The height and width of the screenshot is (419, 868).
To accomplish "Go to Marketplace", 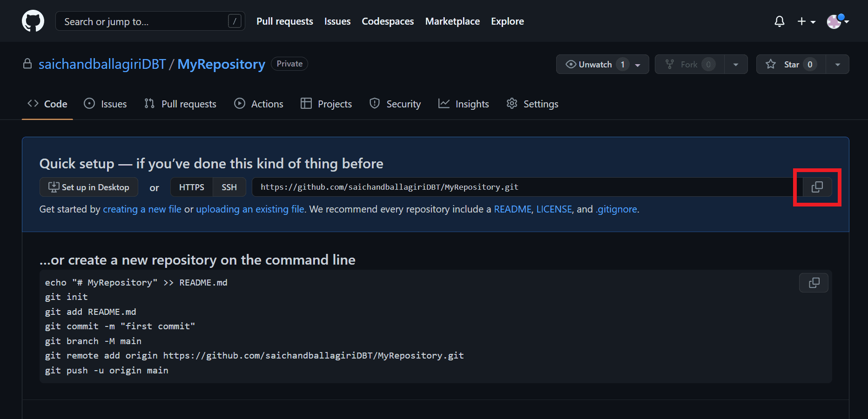I will point(452,21).
